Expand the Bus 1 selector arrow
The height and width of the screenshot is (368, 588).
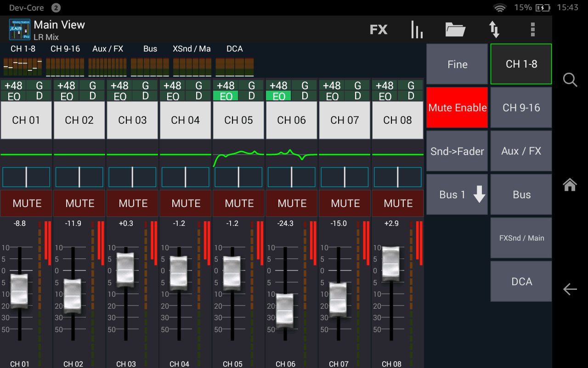[479, 195]
